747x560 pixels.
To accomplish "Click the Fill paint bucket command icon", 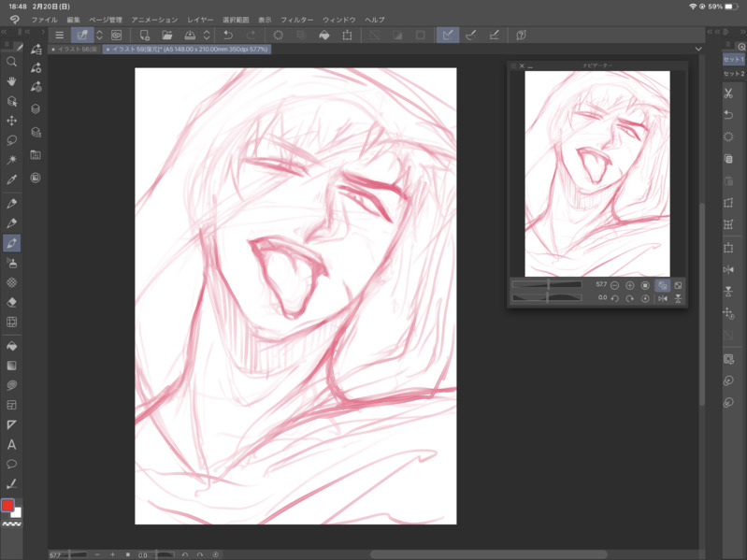I will pyautogui.click(x=324, y=36).
